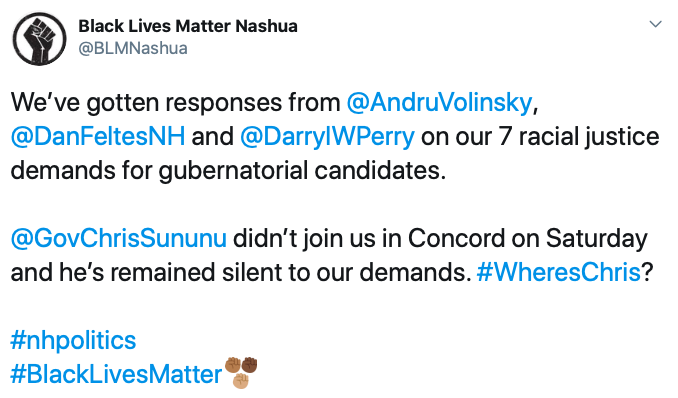678x398 pixels.
Task: Click the medium-brown fist emoji
Action: pos(233,365)
